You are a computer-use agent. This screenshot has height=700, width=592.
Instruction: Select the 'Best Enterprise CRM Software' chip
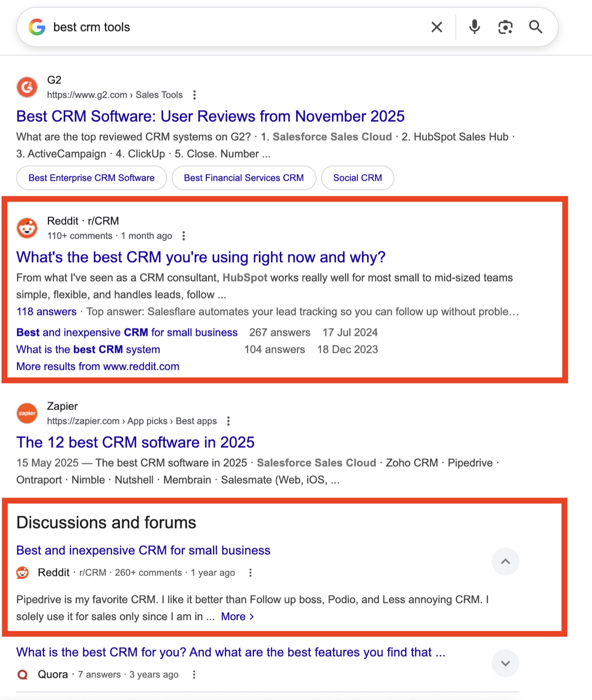[x=92, y=178]
